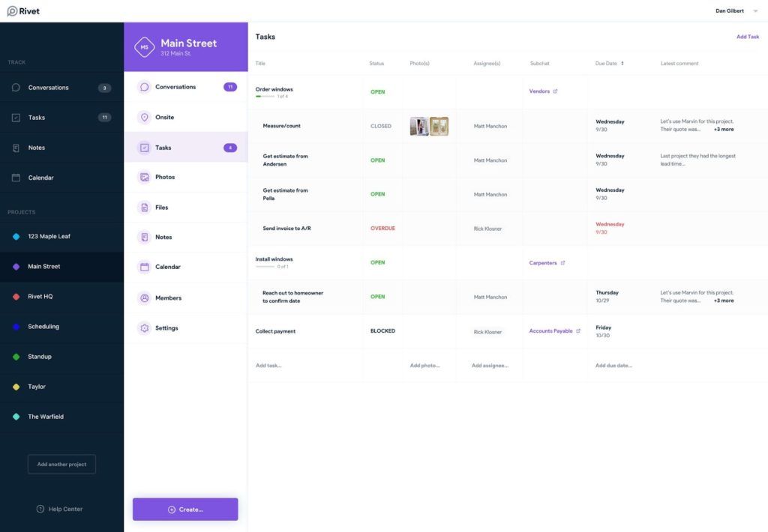Image resolution: width=768 pixels, height=532 pixels.
Task: Click the 3 badge beside Track Conversations
Action: (x=104, y=88)
